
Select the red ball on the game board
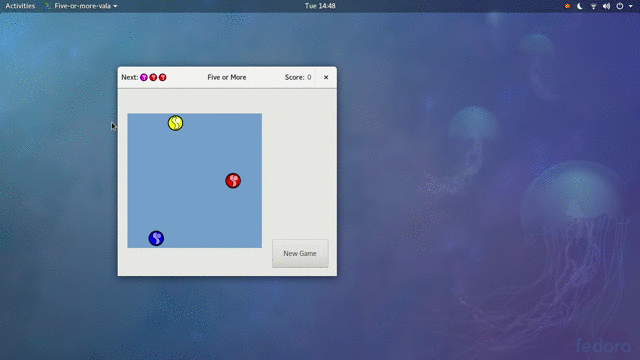point(233,180)
